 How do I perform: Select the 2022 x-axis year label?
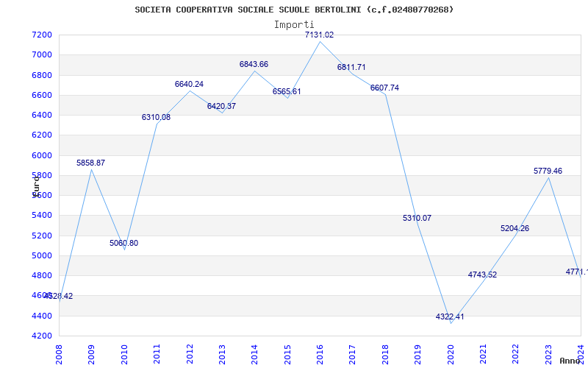click(516, 354)
